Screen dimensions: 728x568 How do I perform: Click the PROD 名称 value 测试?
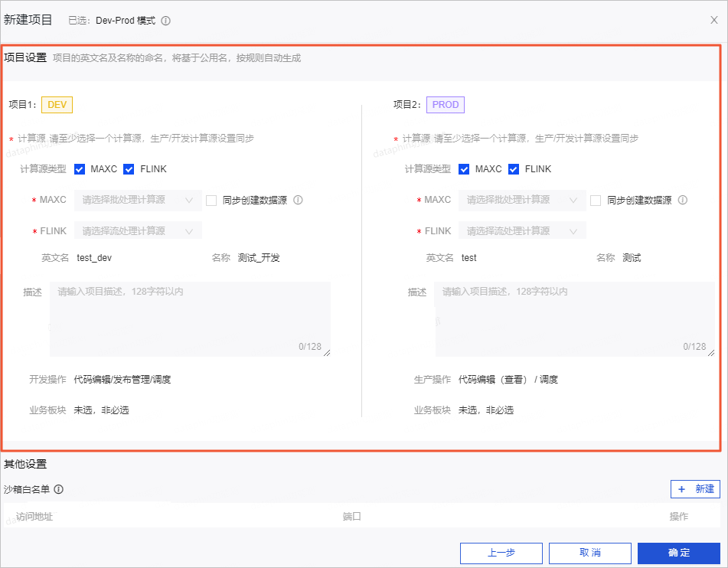pyautogui.click(x=632, y=258)
